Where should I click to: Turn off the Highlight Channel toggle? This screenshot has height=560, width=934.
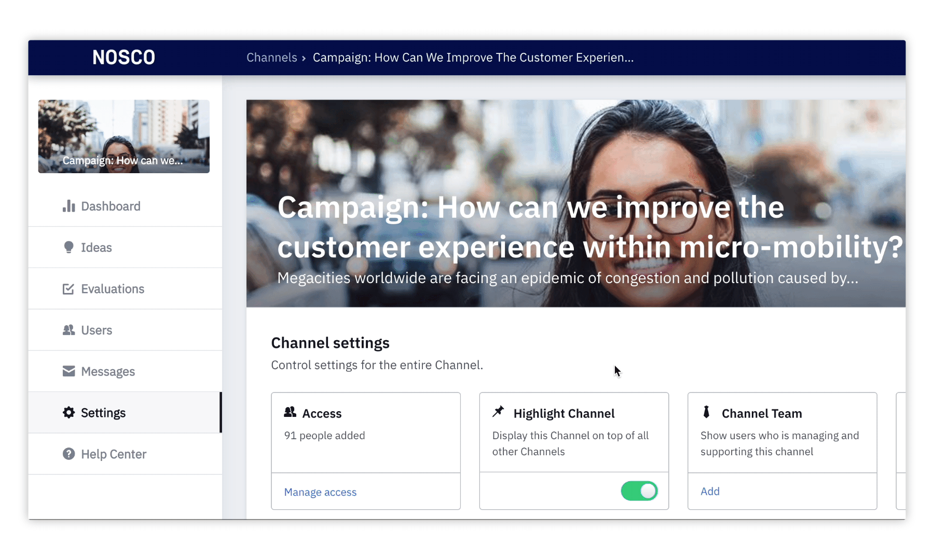639,491
